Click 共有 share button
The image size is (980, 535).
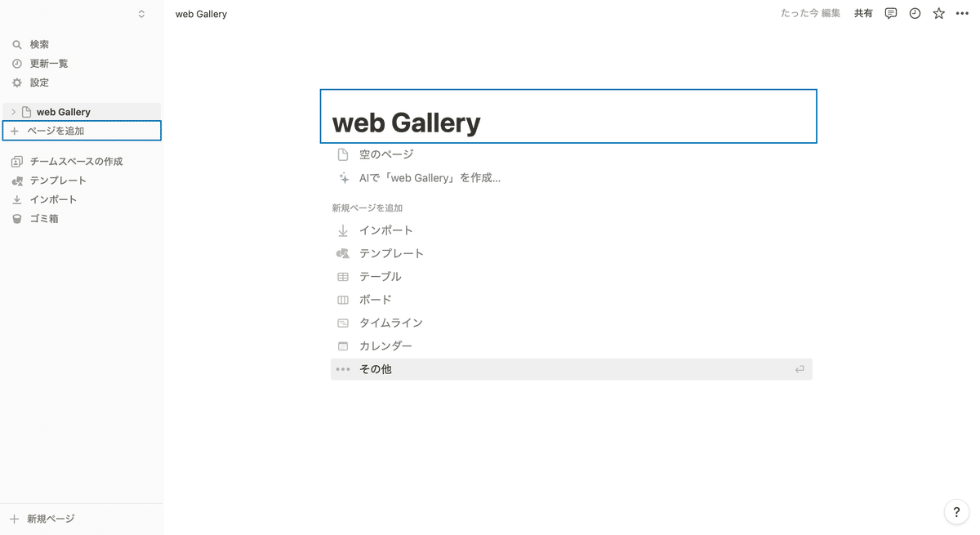[x=863, y=13]
